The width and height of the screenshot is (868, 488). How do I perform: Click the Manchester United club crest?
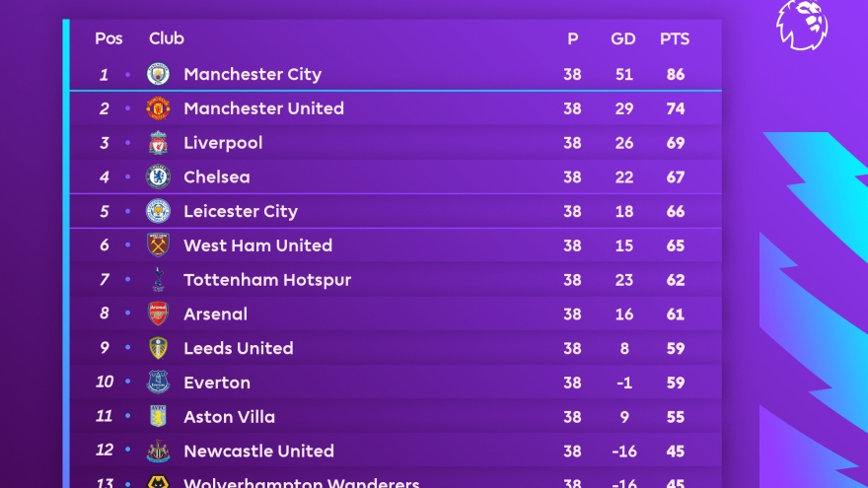pyautogui.click(x=158, y=108)
